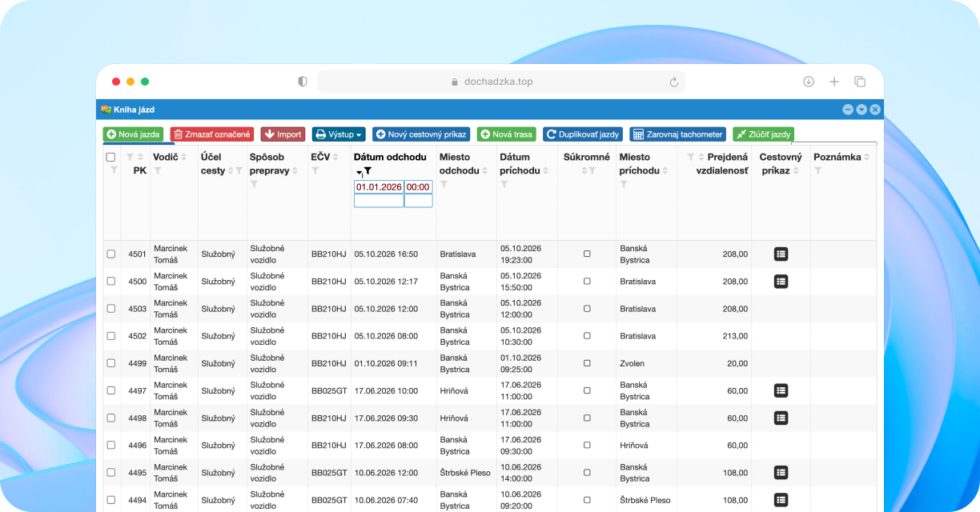
Task: Open the travel order icon for trip 4501
Action: tap(781, 254)
